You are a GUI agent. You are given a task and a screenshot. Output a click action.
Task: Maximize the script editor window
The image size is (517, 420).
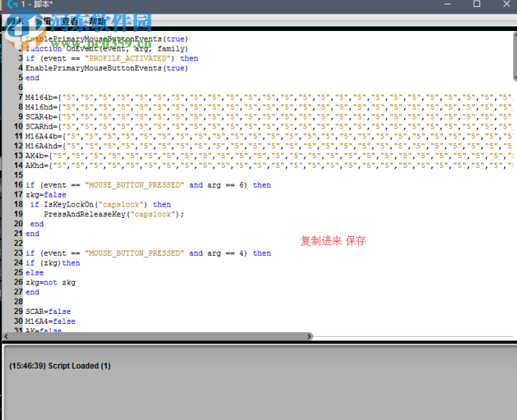[477, 4]
